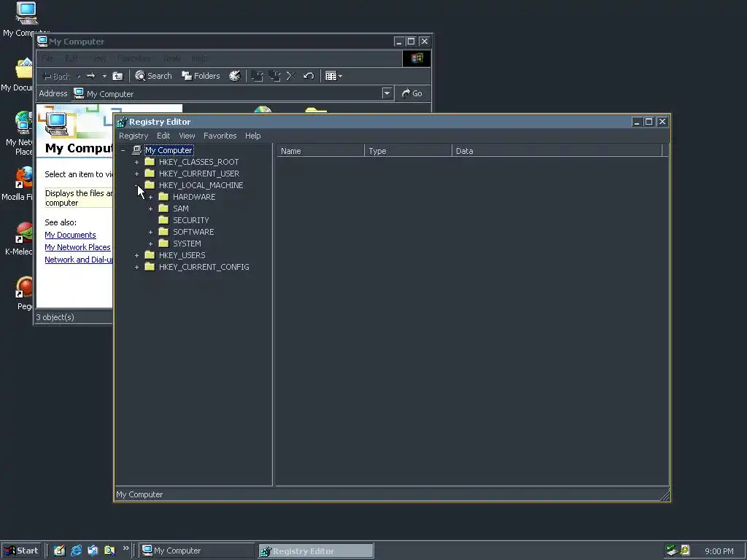Click the Type column header
The width and height of the screenshot is (747, 560).
[x=408, y=151]
